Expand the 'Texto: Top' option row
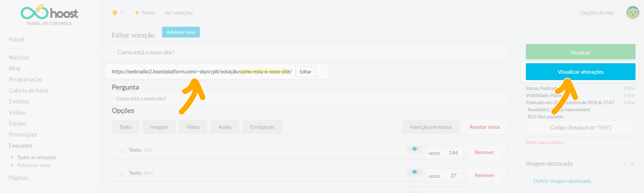 (x=121, y=152)
